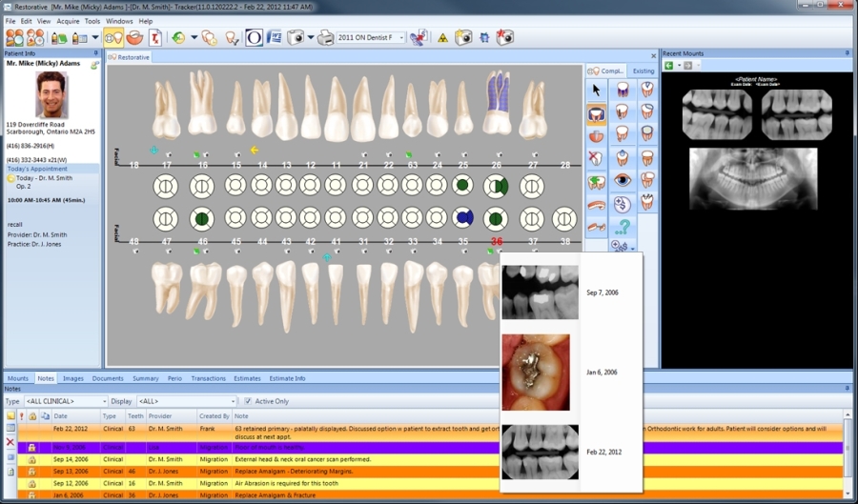
Task: Switch to the Perio tab
Action: 175,378
